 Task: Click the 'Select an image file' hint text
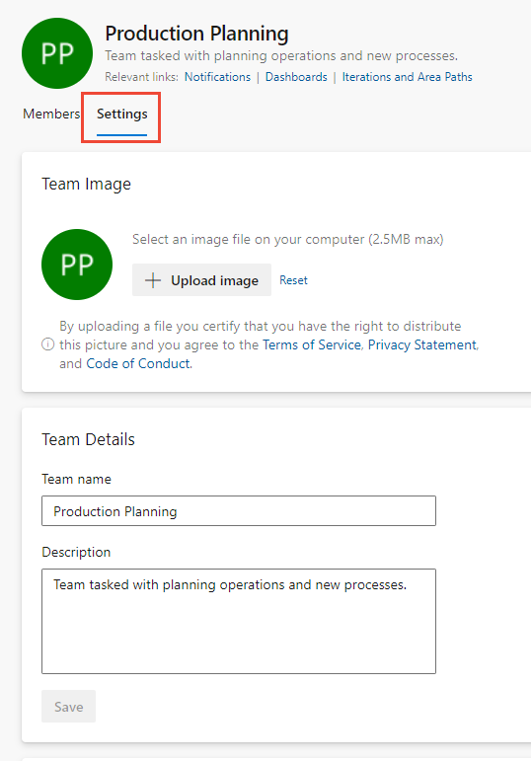[288, 240]
